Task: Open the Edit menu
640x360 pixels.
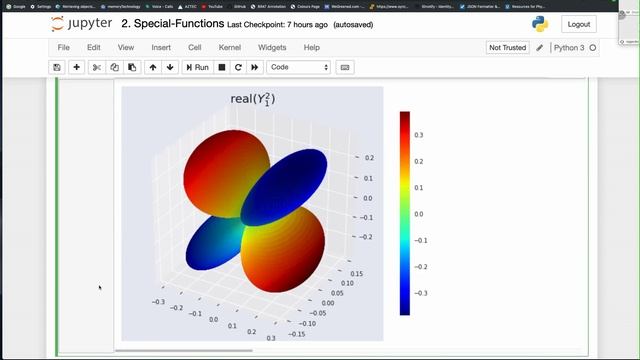Action: 93,48
